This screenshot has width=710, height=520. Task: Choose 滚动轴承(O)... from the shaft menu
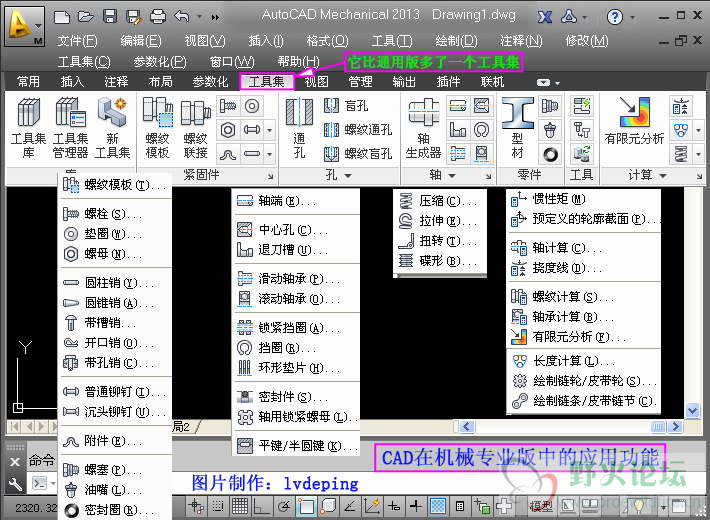297,299
